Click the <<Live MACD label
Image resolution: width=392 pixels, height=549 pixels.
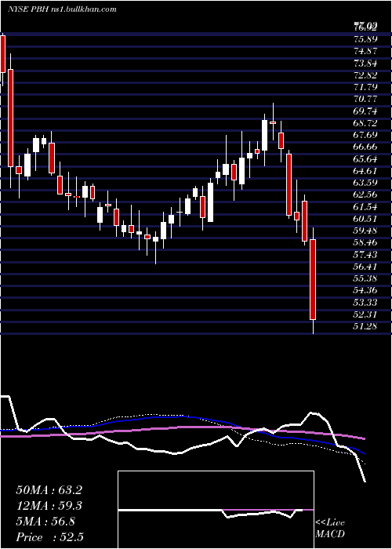pyautogui.click(x=330, y=529)
